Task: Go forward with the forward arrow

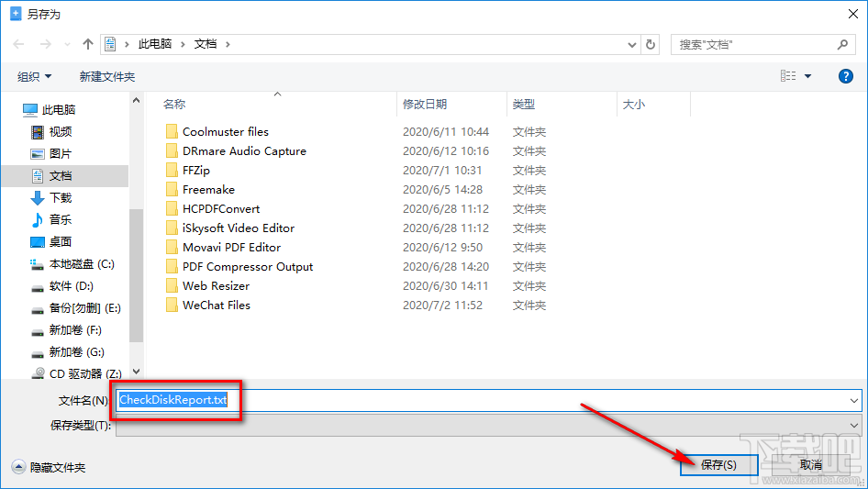Action: 45,44
